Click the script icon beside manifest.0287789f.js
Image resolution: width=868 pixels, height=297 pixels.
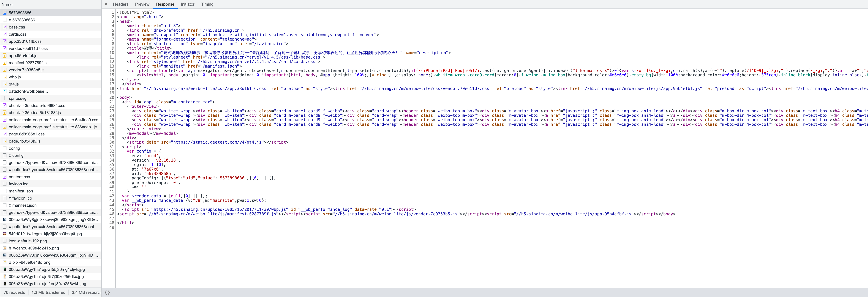click(5, 63)
